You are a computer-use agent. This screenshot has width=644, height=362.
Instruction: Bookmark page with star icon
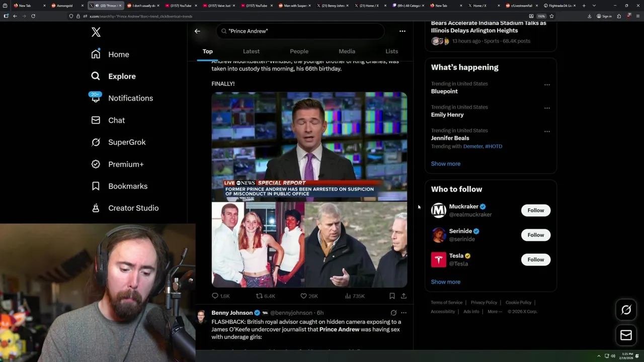(x=551, y=16)
